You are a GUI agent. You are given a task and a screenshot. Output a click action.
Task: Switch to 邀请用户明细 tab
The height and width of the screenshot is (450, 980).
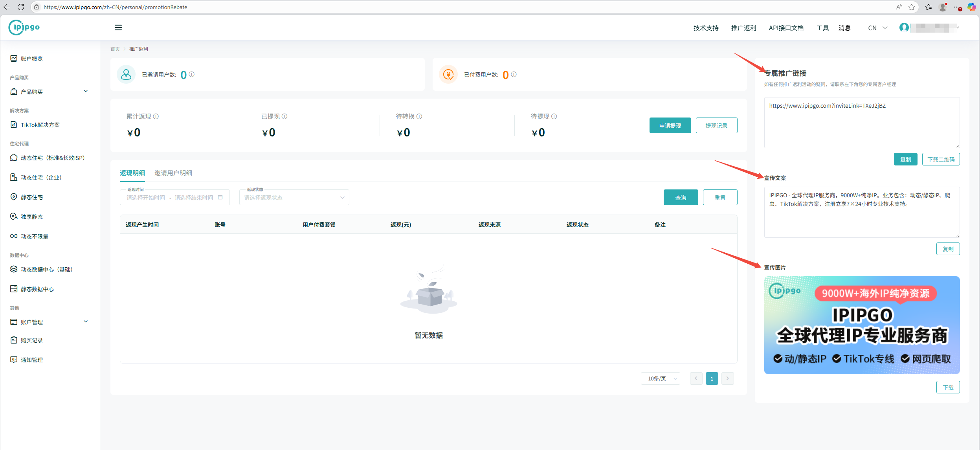[x=173, y=173]
